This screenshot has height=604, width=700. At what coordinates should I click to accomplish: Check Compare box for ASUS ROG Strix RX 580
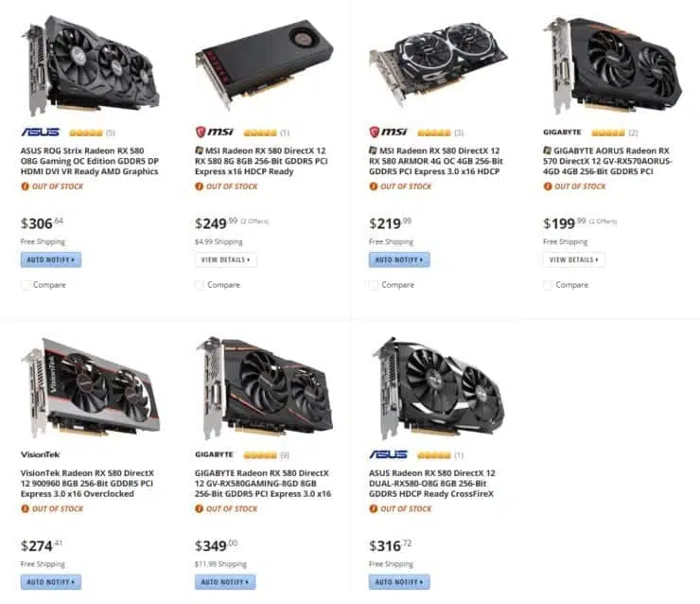26,285
